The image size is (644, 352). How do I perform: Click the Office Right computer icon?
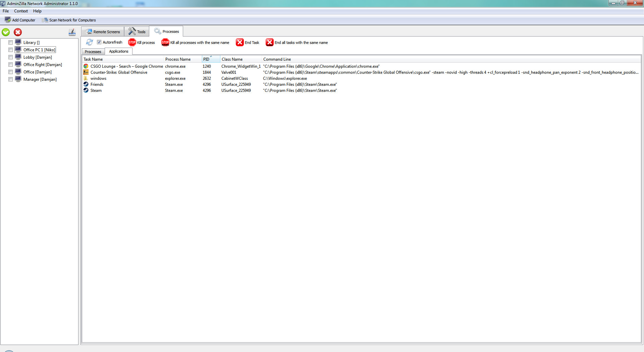point(18,64)
